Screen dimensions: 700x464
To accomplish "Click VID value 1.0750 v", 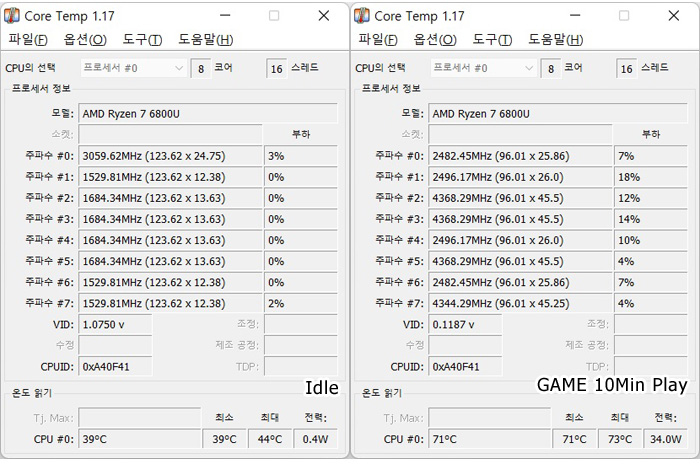I will pyautogui.click(x=115, y=325).
